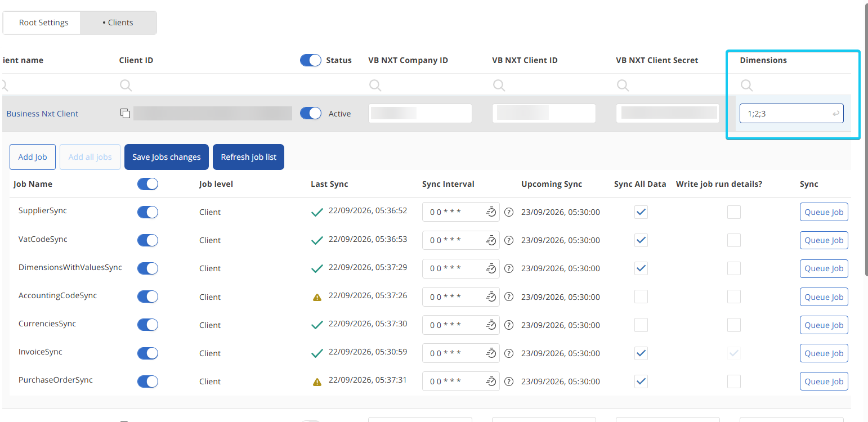Queue the CurrenciesSync job

point(824,325)
